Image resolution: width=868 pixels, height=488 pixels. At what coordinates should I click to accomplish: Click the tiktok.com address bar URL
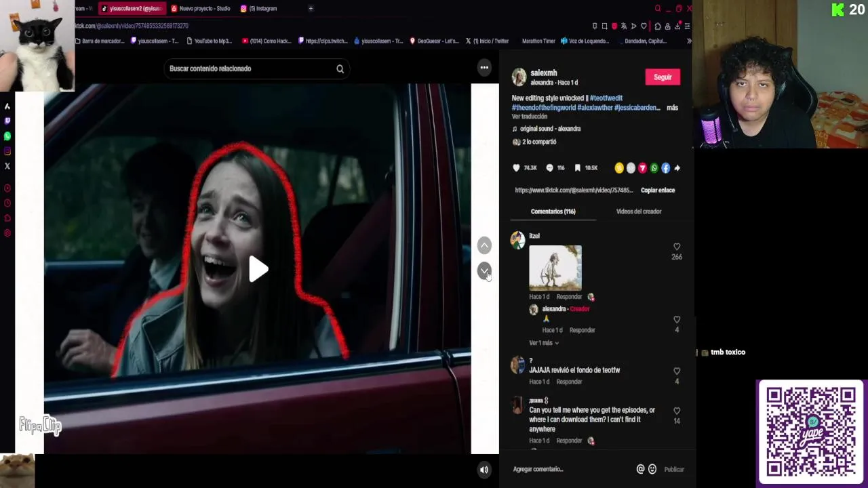tap(132, 26)
